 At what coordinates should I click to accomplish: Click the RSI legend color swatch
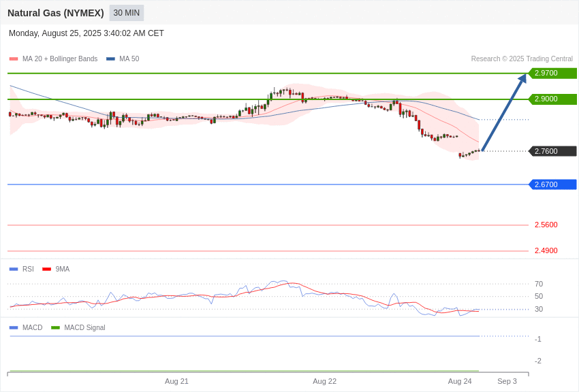14,269
